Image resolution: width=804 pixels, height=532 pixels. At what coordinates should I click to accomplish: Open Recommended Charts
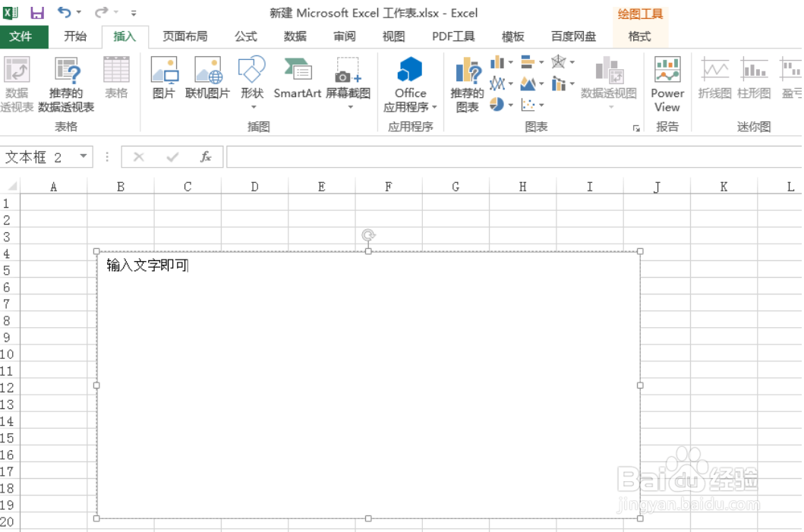(x=468, y=83)
